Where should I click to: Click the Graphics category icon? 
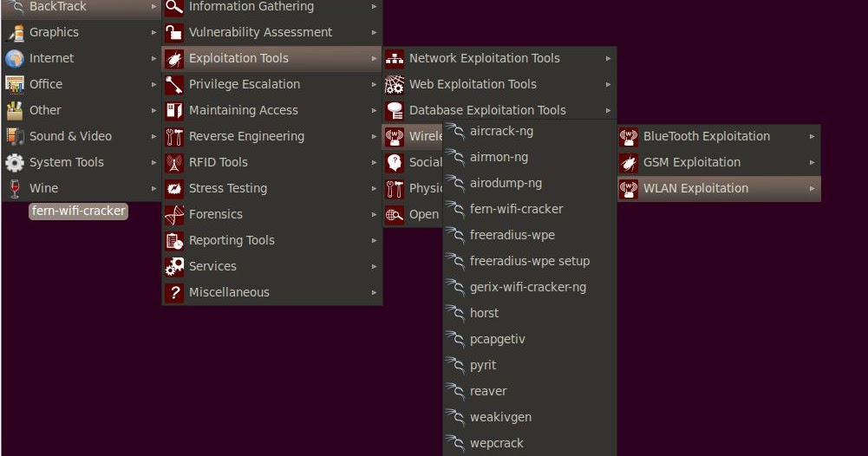[x=15, y=33]
